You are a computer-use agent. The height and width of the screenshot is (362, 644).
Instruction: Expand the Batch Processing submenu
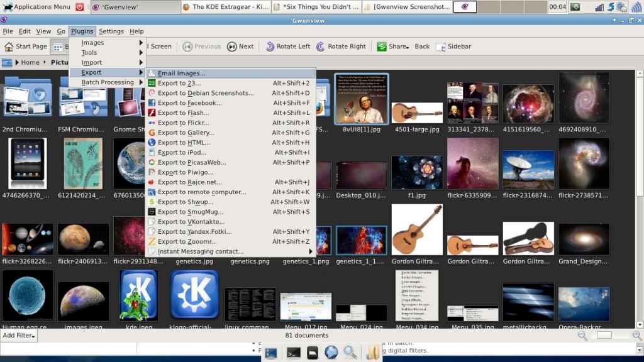point(107,82)
